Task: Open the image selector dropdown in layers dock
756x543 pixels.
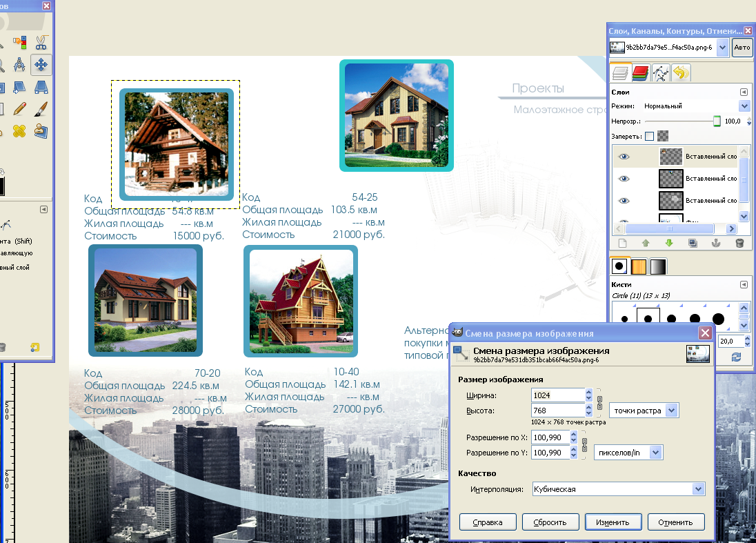Action: 722,47
